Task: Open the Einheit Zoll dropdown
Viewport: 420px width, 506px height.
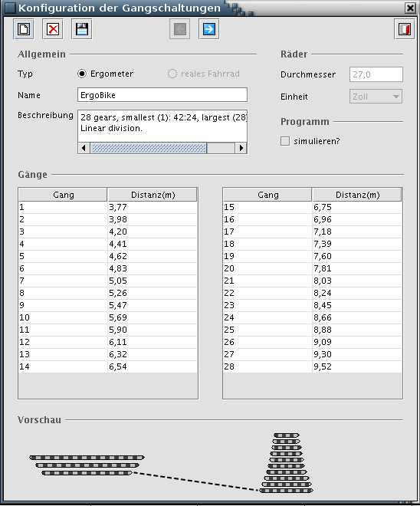Action: click(x=376, y=97)
